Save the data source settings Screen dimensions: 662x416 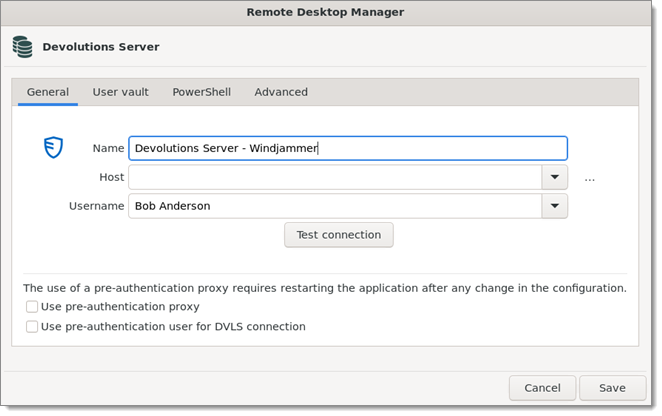pyautogui.click(x=612, y=388)
